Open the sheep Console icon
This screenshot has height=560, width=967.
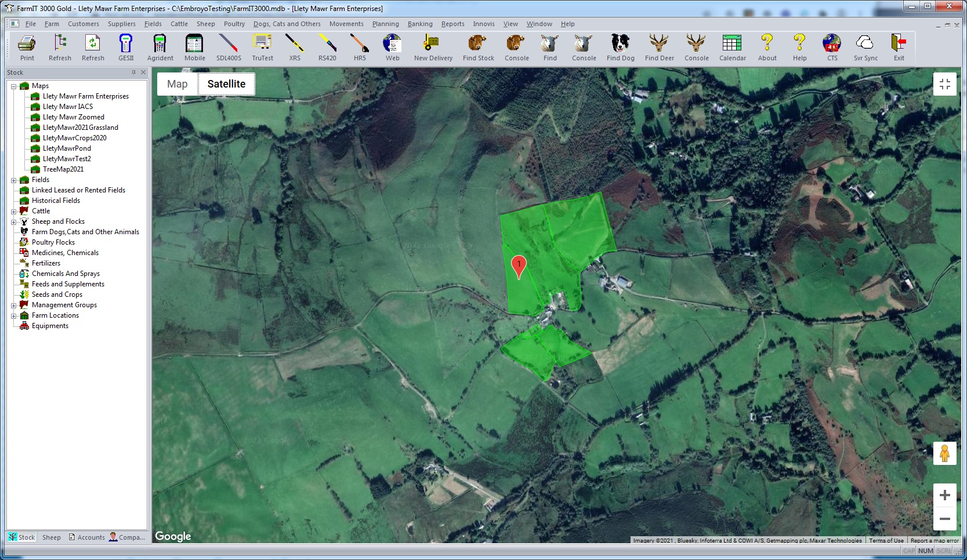(584, 47)
